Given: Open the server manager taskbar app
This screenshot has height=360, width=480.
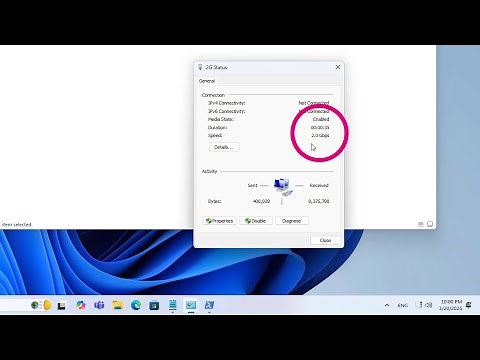Looking at the screenshot, I should click(172, 305).
